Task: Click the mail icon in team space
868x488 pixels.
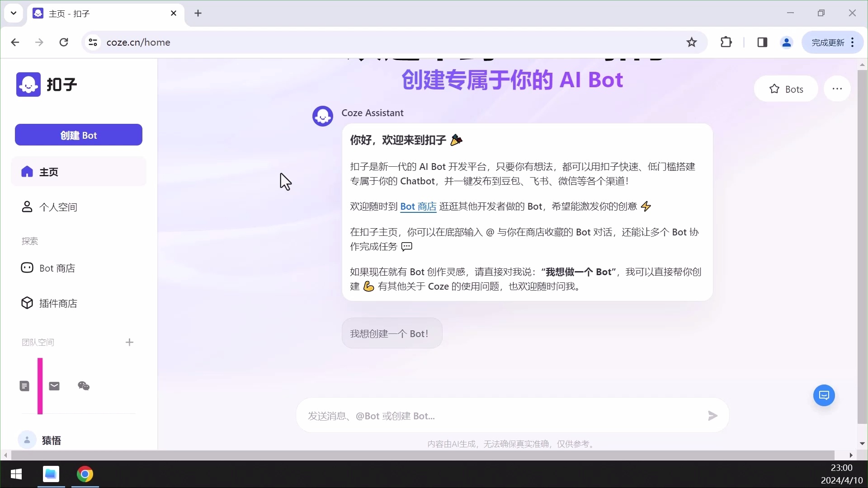Action: tap(54, 386)
